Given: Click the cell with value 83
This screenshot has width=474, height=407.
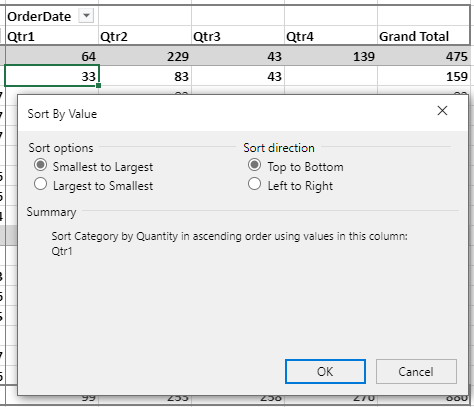Looking at the screenshot, I should click(x=145, y=76).
